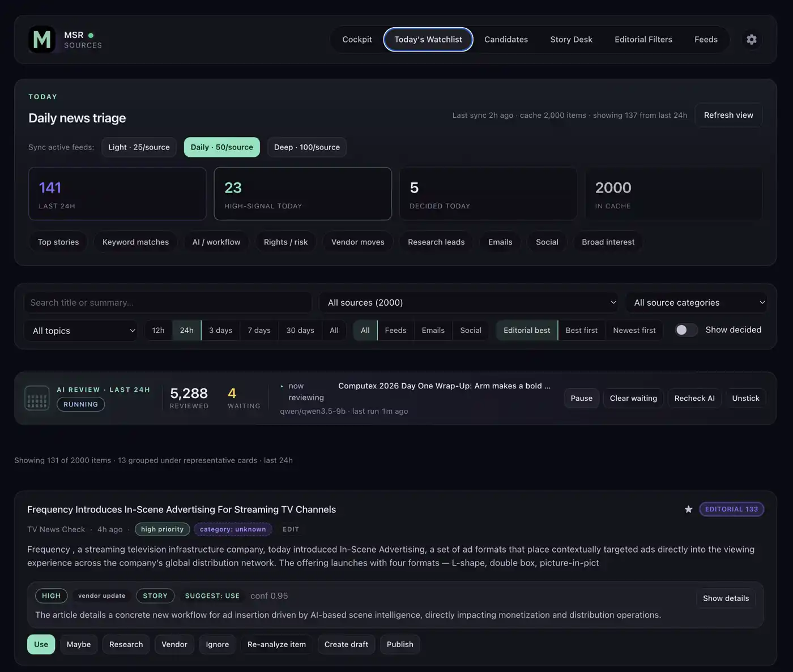This screenshot has width=793, height=672.
Task: Filter by Rights / risk chip
Action: (x=285, y=242)
